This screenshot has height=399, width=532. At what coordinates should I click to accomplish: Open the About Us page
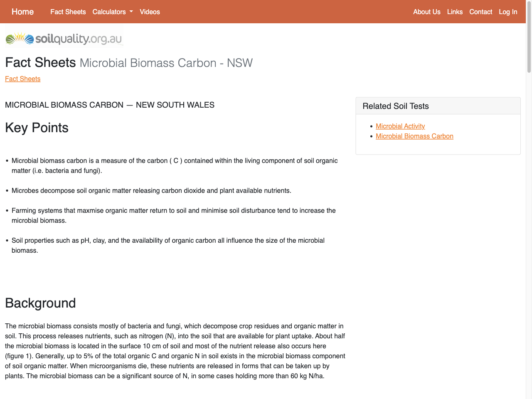[x=426, y=12]
